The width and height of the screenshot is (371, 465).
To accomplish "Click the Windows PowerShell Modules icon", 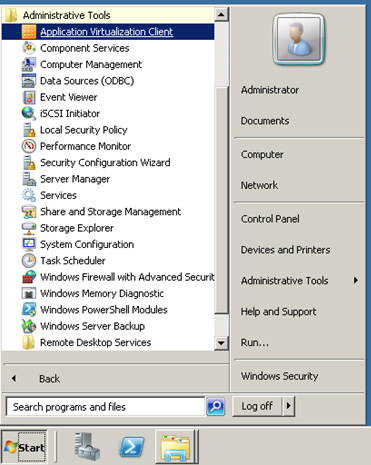I will (29, 310).
